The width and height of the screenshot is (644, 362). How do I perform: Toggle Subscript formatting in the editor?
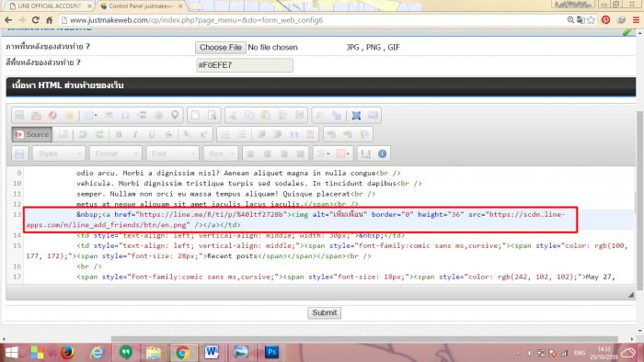187,134
